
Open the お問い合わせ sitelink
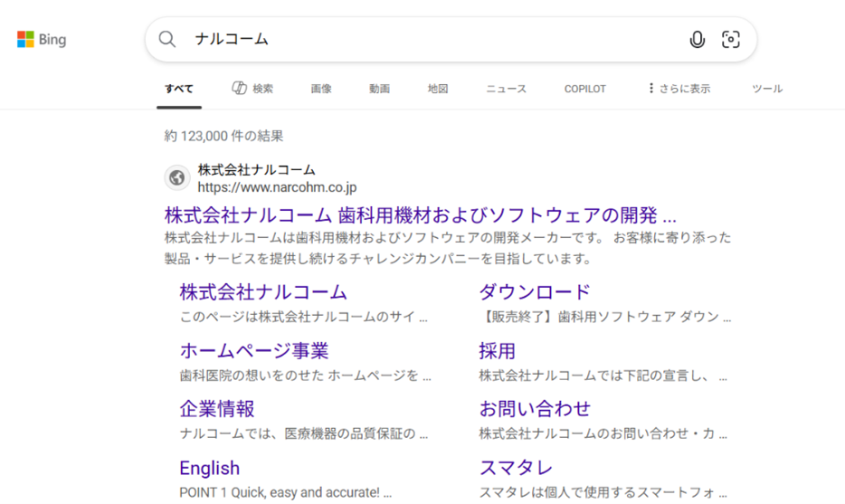pos(535,409)
